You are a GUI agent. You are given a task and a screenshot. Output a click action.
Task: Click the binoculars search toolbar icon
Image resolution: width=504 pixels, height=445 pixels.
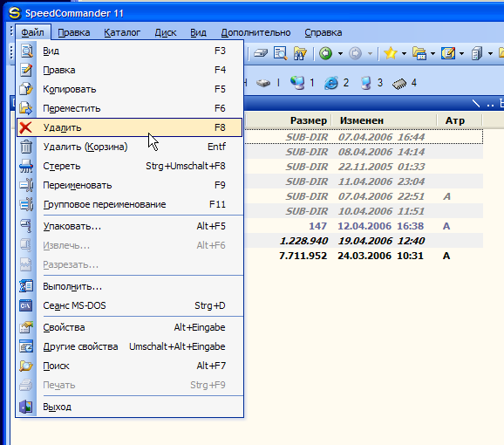(x=300, y=53)
